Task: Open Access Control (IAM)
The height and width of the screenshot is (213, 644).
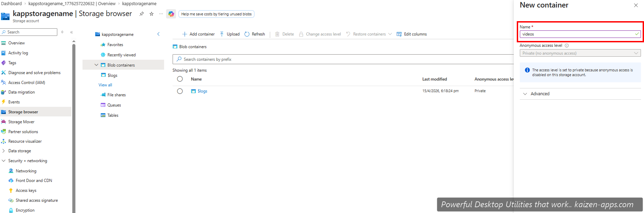Action: pyautogui.click(x=27, y=83)
